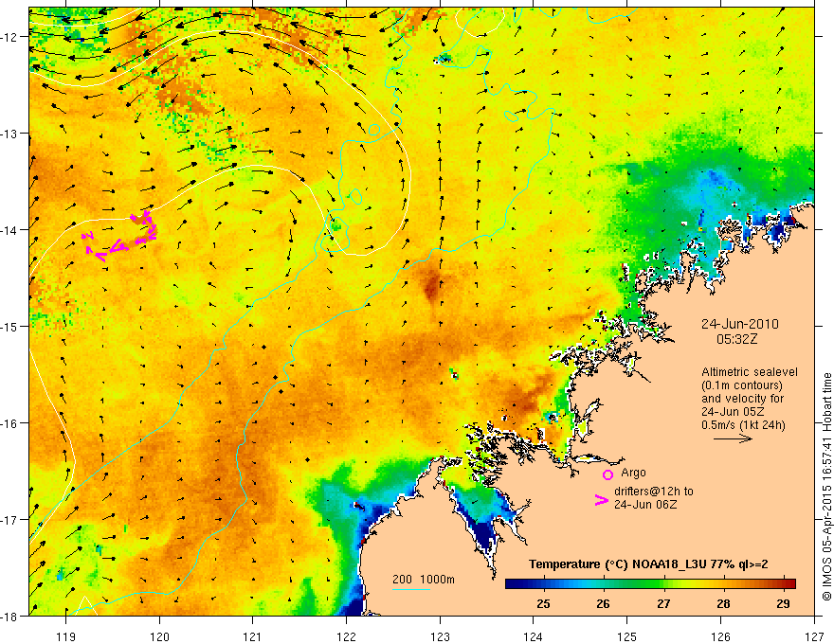Click the '200 1000m' isobath label
The height and width of the screenshot is (644, 834).
tap(424, 580)
